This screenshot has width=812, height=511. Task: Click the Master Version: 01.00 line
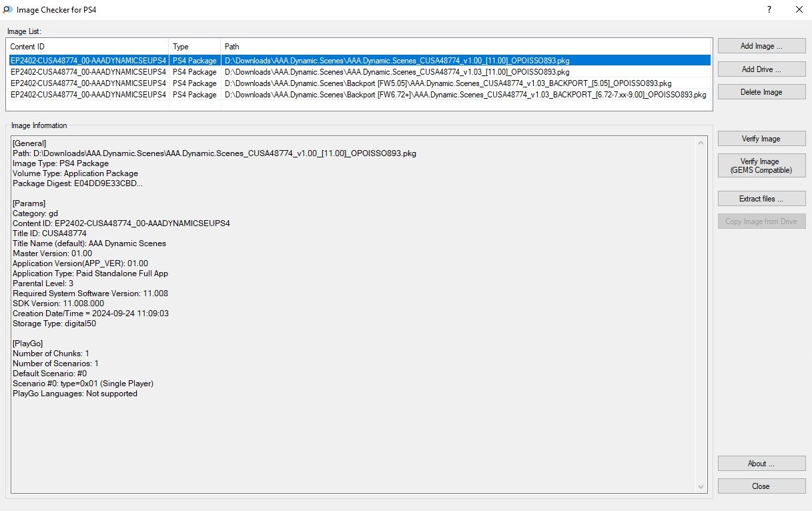pos(52,253)
